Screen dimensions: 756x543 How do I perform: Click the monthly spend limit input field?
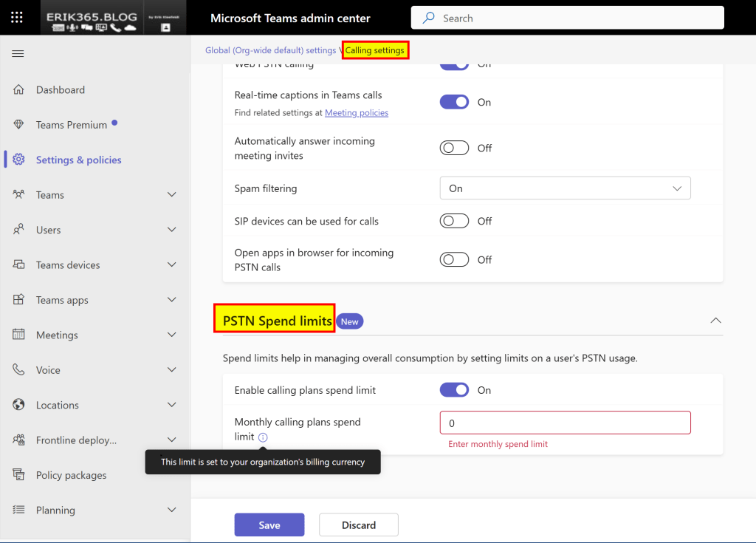tap(565, 423)
